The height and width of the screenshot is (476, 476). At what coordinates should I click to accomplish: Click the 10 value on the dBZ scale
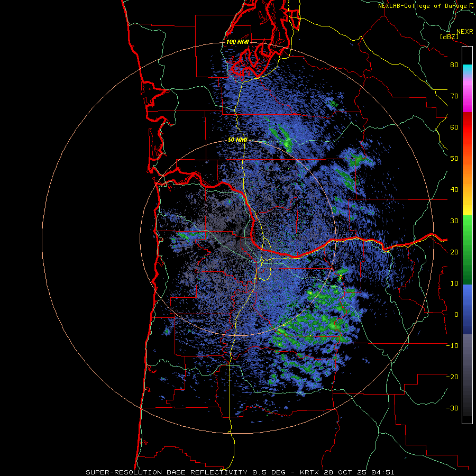tap(454, 283)
